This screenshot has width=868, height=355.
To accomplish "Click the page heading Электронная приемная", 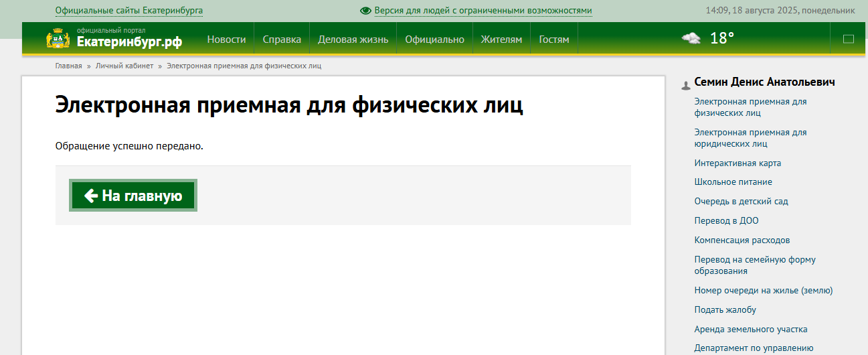I will tap(289, 106).
